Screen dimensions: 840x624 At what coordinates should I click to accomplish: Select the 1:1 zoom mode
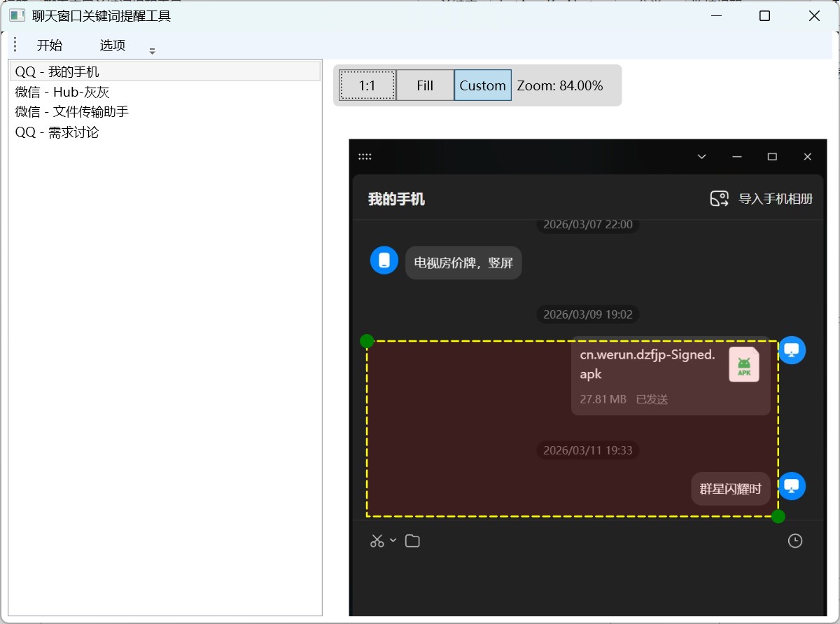(x=367, y=85)
